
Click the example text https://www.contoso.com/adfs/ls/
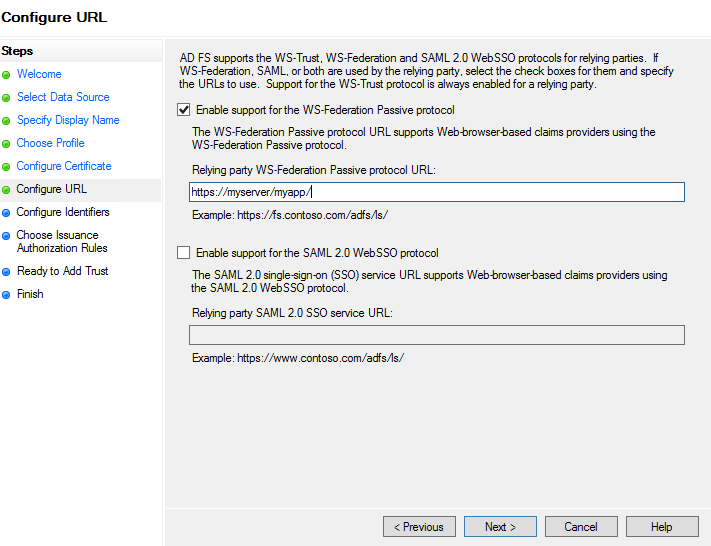click(321, 358)
